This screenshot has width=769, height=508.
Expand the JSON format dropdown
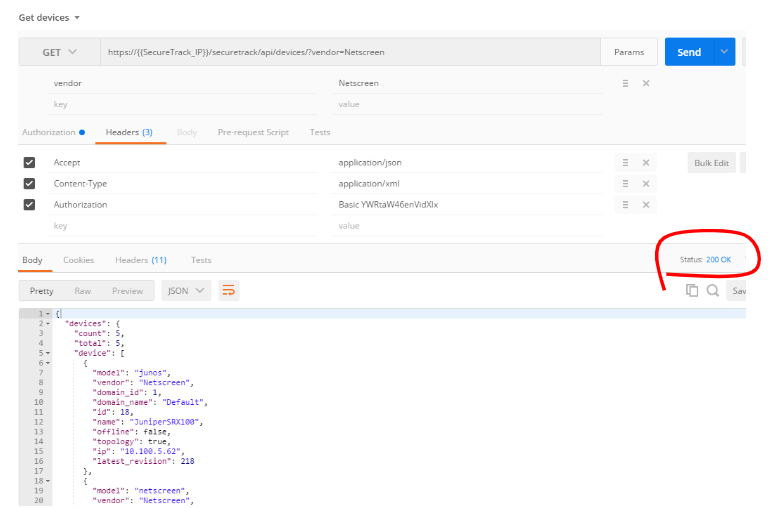point(186,291)
